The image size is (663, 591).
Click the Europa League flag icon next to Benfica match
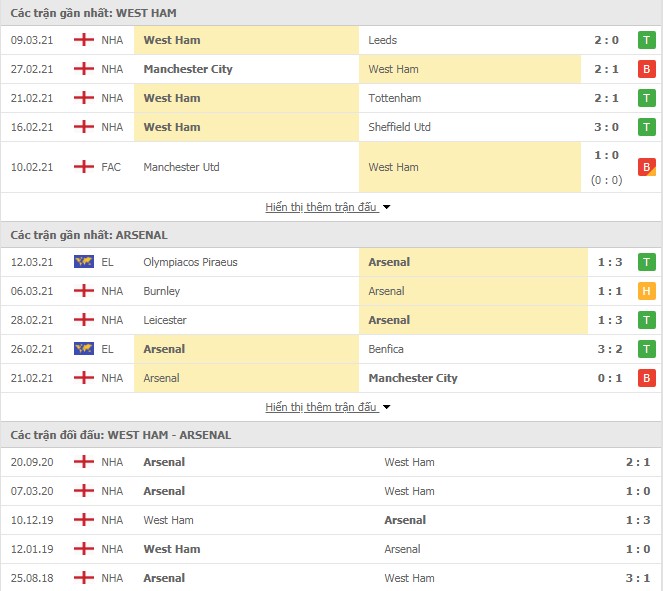84,349
